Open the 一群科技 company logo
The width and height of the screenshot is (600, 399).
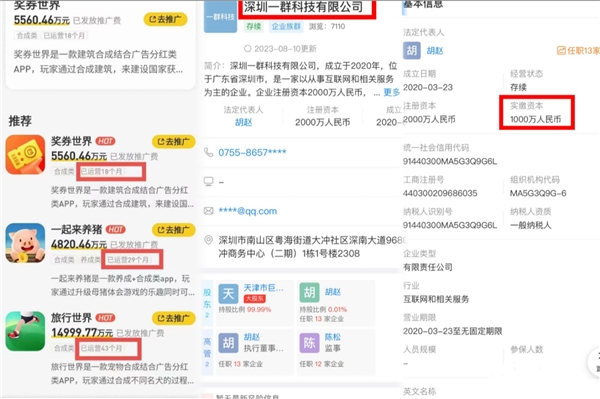[220, 16]
